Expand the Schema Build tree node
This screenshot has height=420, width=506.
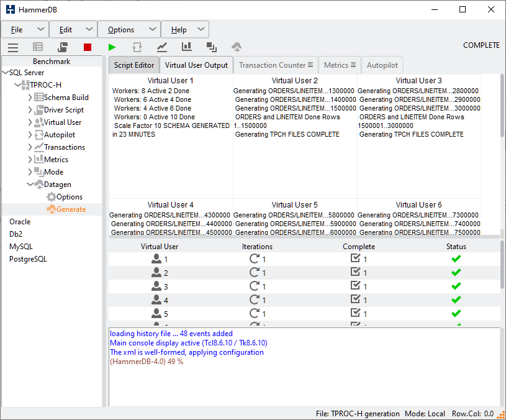click(x=30, y=98)
